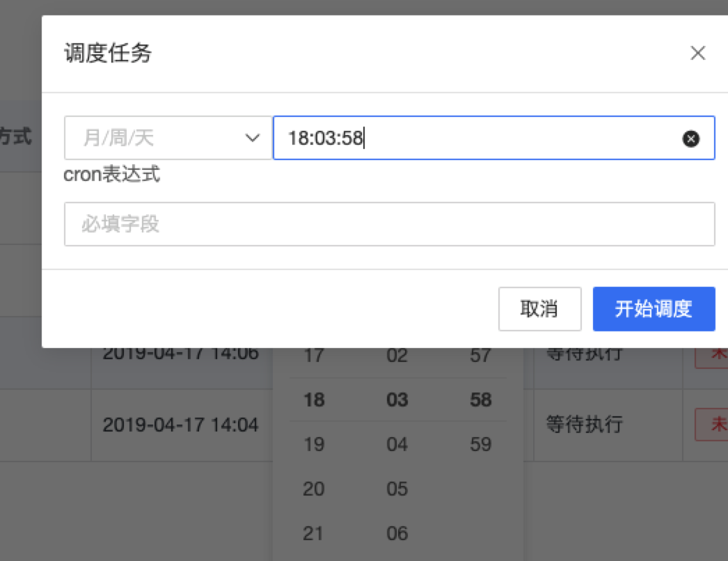Click the 2019-04-17 14:04 table cell

(180, 425)
